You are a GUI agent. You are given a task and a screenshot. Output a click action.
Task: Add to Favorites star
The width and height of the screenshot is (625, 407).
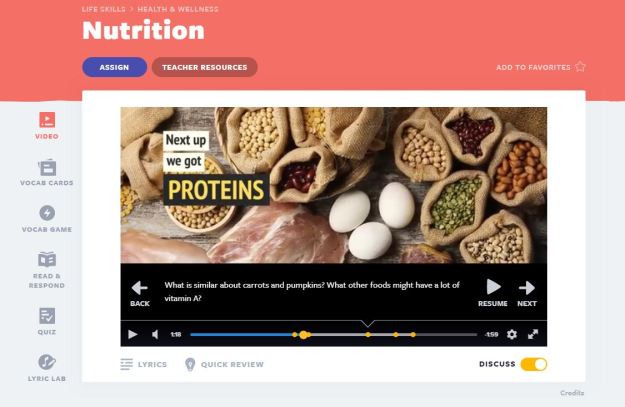(x=580, y=67)
